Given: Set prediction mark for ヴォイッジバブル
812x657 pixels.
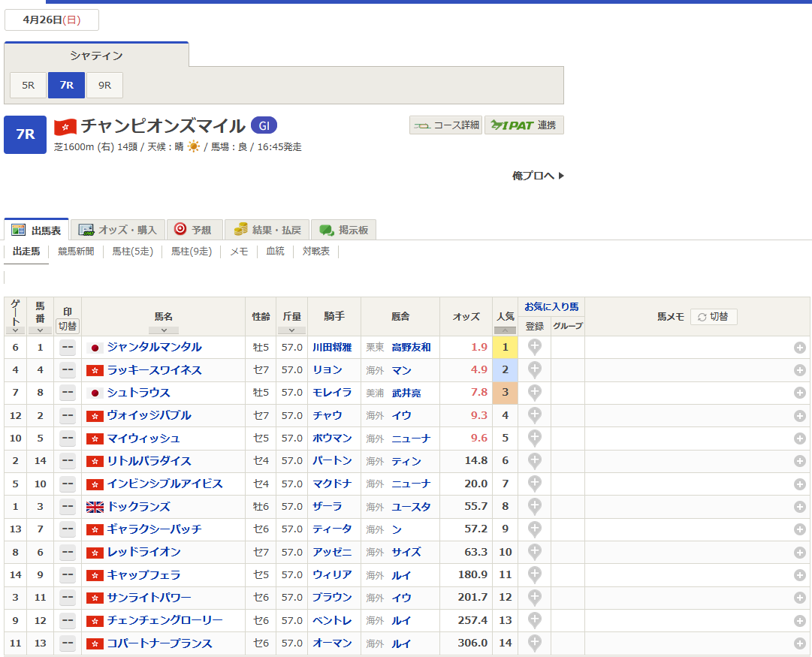Looking at the screenshot, I should coord(68,416).
